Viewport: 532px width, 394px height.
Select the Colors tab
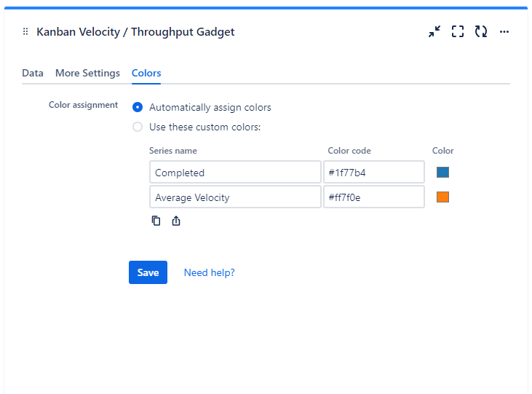click(146, 73)
